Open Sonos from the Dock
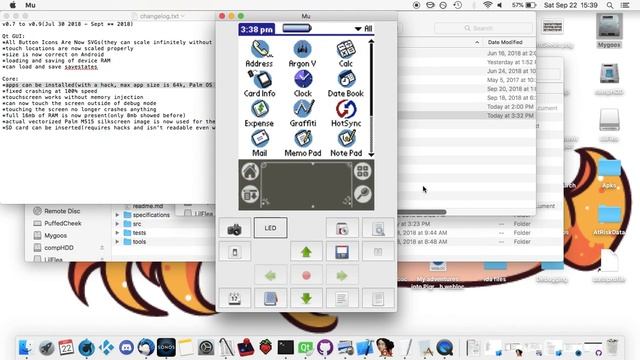640x360 pixels. pos(166,348)
